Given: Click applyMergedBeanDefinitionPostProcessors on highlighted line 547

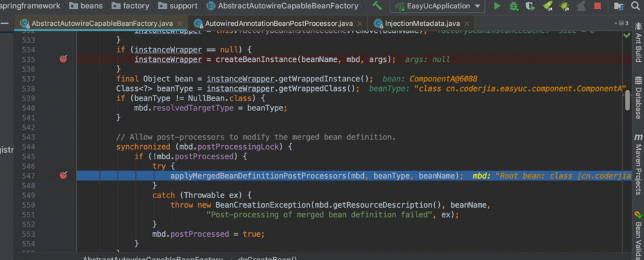Looking at the screenshot, I should [258, 175].
